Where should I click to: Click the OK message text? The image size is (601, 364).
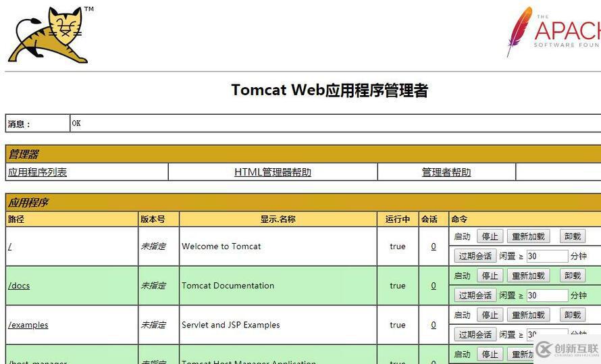point(76,123)
